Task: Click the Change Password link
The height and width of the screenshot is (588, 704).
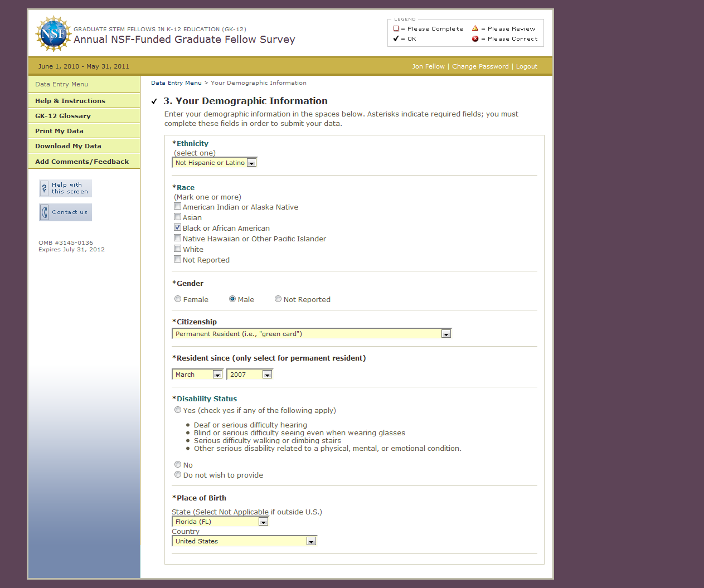Action: (480, 66)
